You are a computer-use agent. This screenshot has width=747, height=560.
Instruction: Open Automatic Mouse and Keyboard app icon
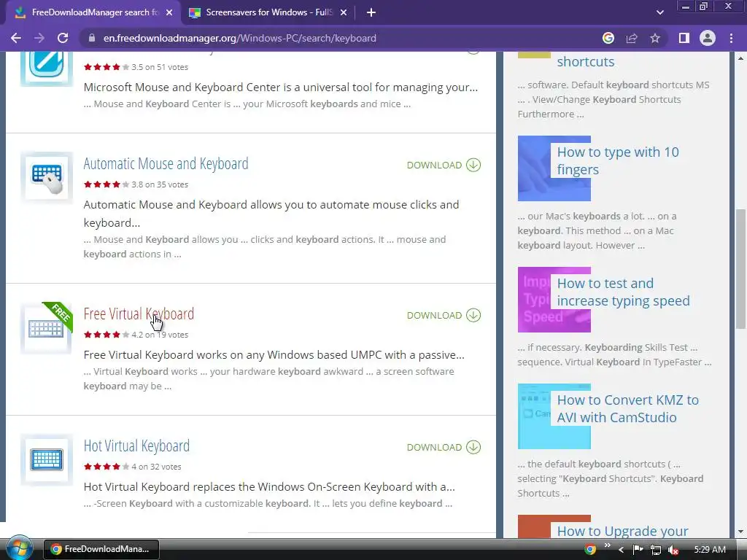click(x=46, y=178)
